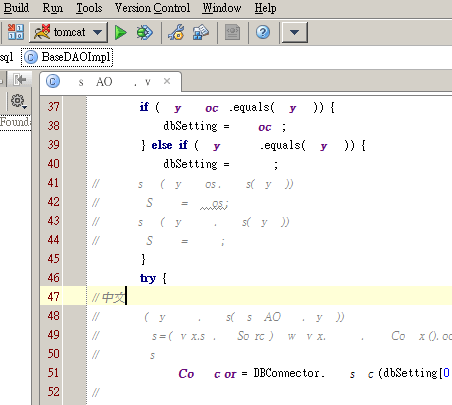Open the Help menu
The image size is (452, 405).
(265, 8)
